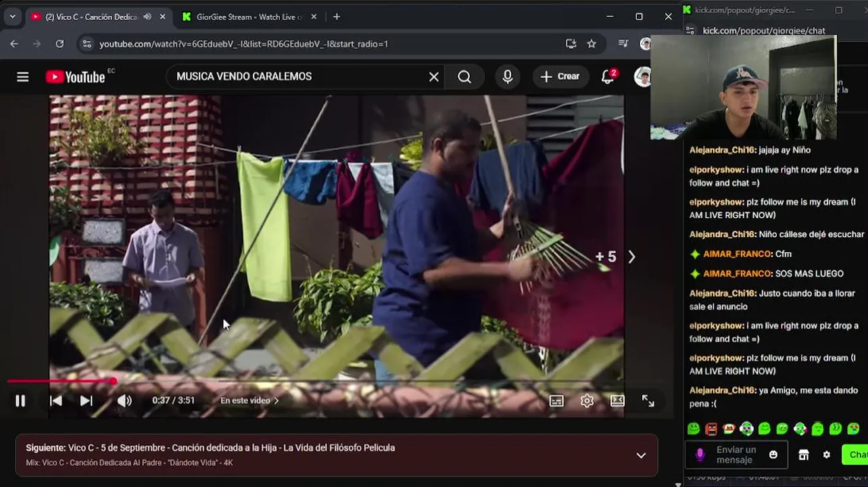868x487 pixels.
Task: Switch to the GiorGiee Stream tab
Action: [248, 17]
